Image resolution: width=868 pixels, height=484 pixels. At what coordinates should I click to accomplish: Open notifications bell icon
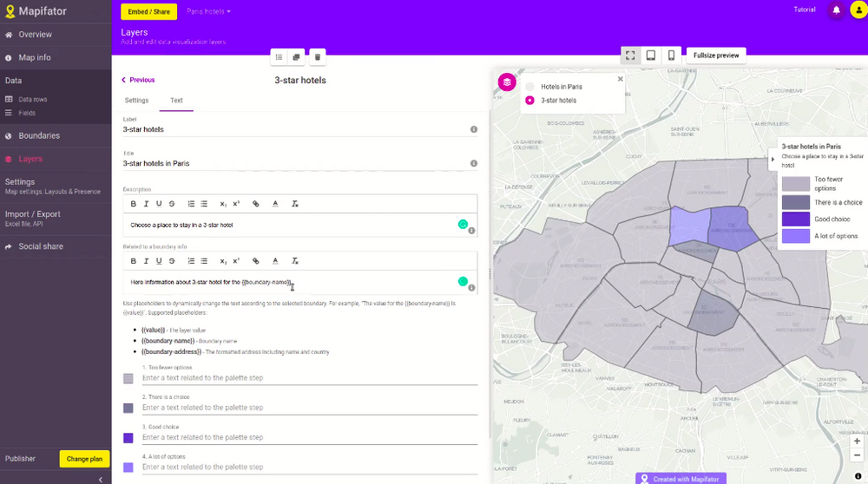tap(836, 10)
